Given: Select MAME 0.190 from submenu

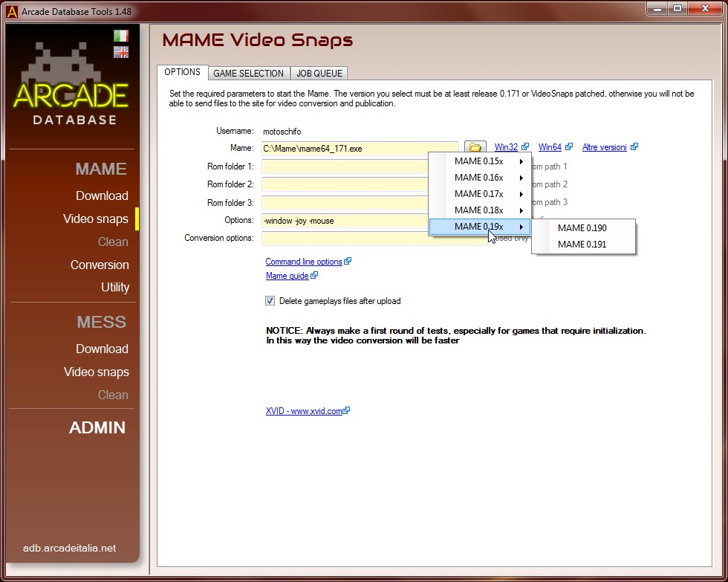Looking at the screenshot, I should click(583, 228).
